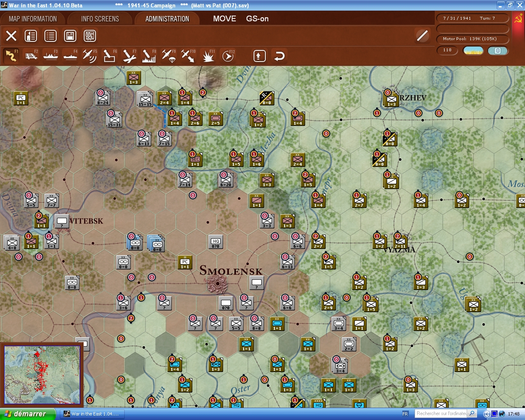Click the 118 value box
Screen dimensions: 525x420
click(447, 50)
